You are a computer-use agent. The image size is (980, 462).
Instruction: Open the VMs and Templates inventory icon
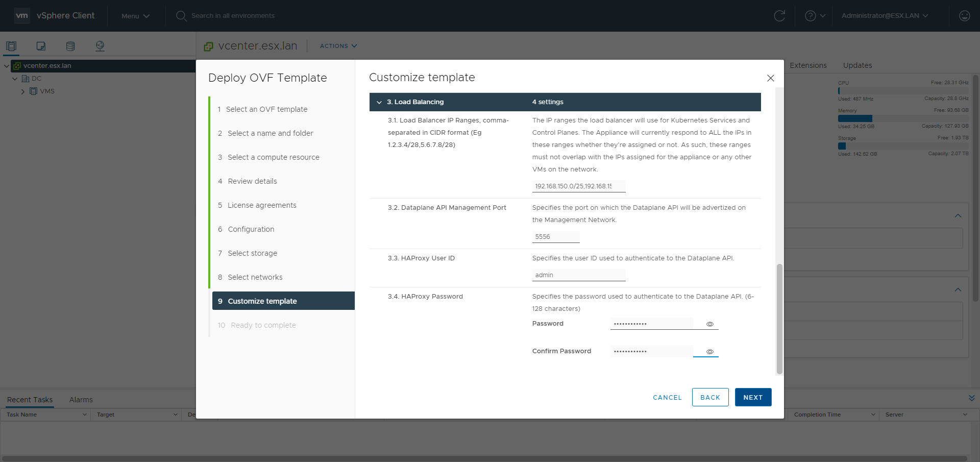(x=41, y=46)
